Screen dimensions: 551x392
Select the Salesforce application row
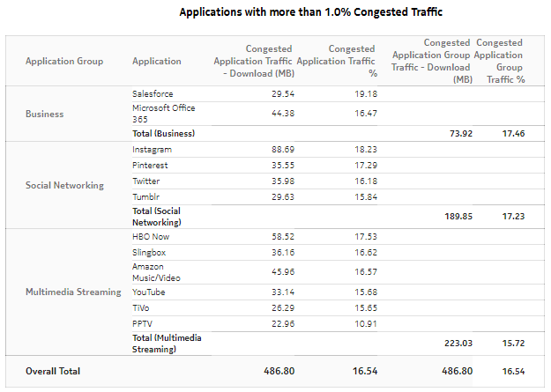[153, 93]
